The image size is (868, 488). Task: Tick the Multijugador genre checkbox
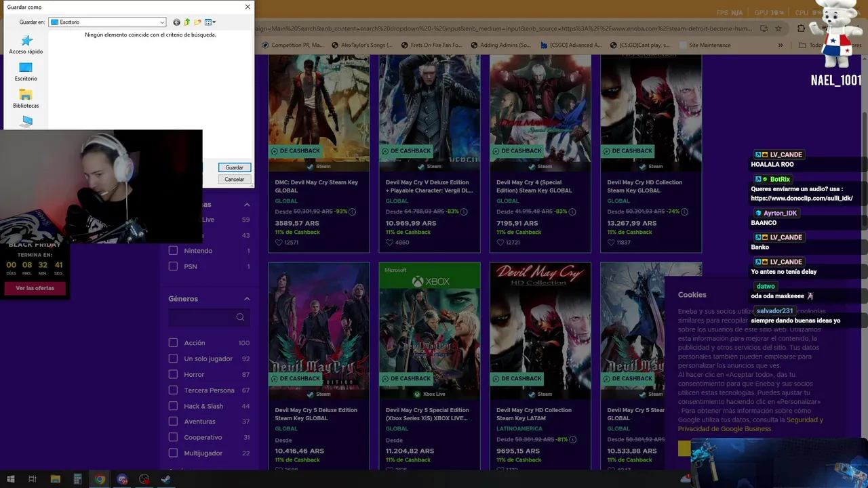click(x=173, y=453)
